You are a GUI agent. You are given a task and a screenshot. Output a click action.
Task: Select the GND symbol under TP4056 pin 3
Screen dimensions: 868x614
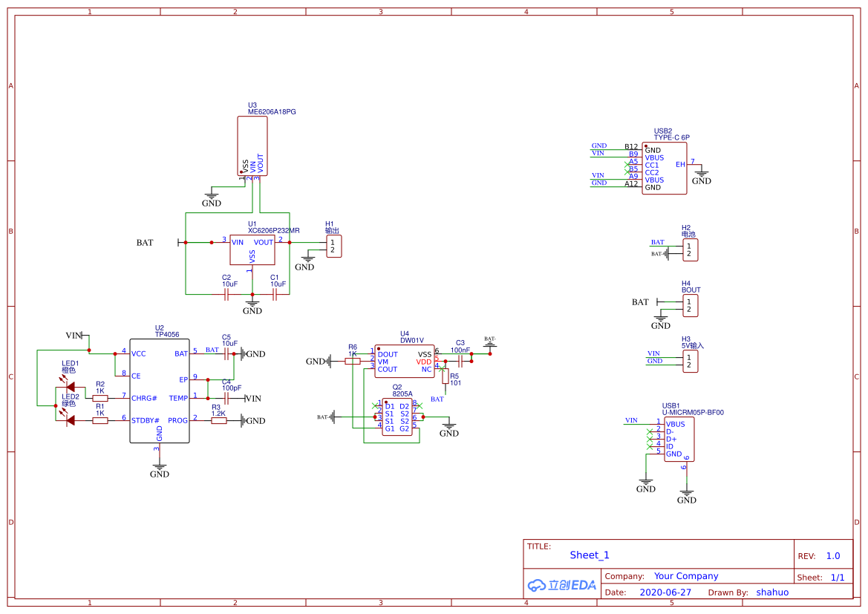click(x=160, y=470)
